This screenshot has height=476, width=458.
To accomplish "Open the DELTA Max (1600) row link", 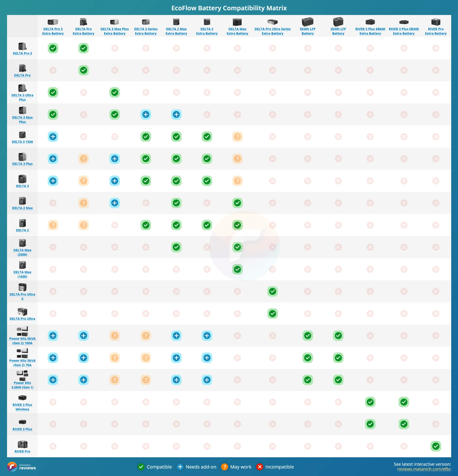I will (x=22, y=275).
